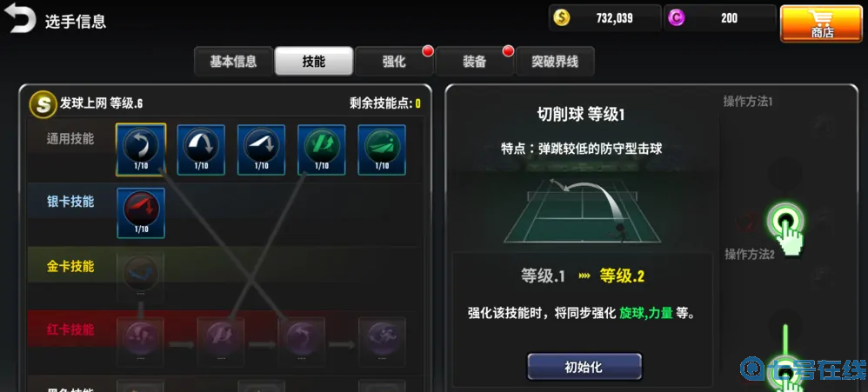
Task: Click the S rank badge icon
Action: click(43, 104)
